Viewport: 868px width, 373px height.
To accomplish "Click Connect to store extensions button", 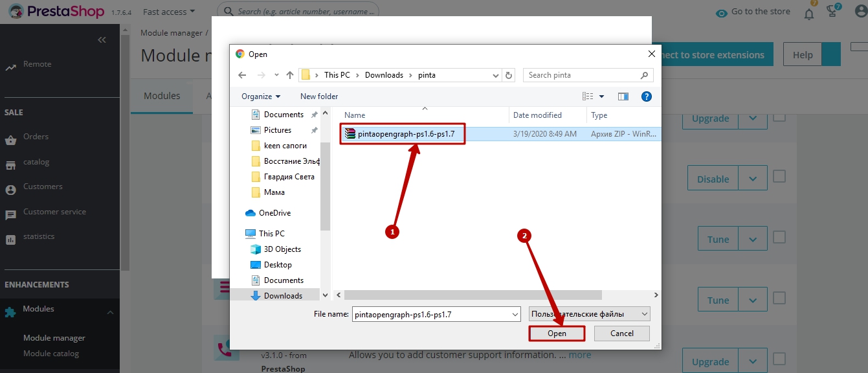I will pyautogui.click(x=713, y=55).
